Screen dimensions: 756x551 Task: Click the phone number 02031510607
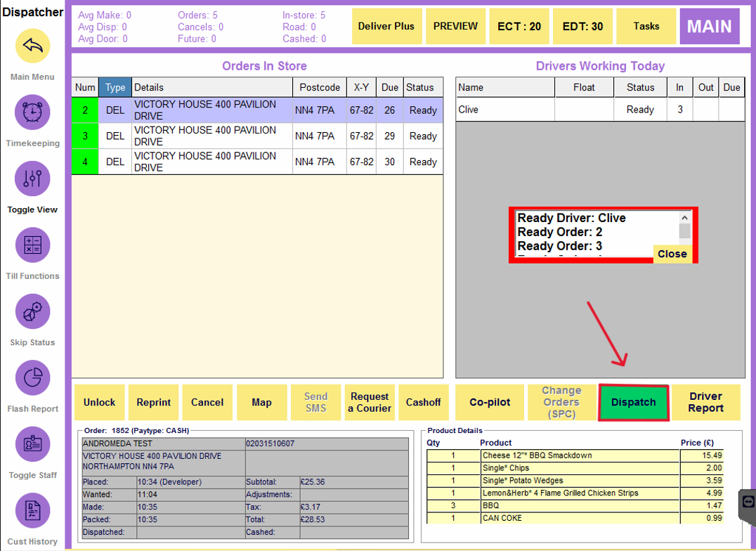270,443
